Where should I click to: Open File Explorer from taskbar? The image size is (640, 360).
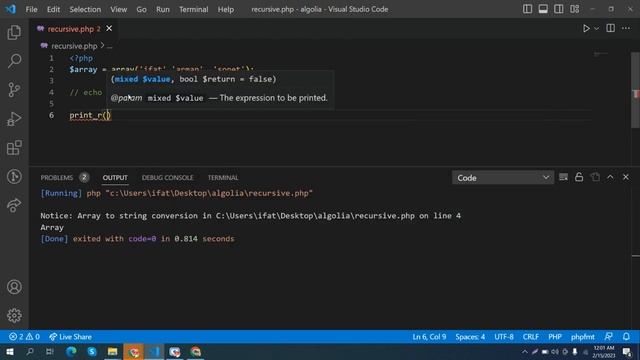point(113,351)
